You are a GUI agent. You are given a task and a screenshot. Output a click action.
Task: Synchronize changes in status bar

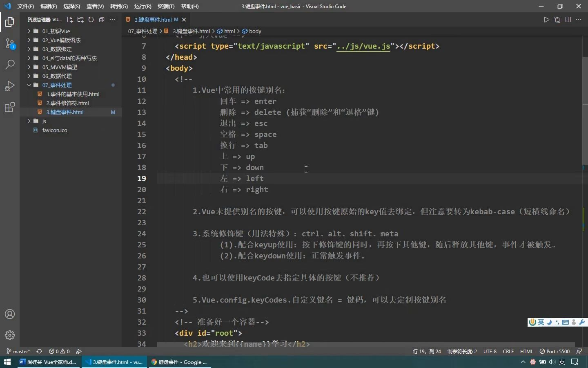point(39,351)
